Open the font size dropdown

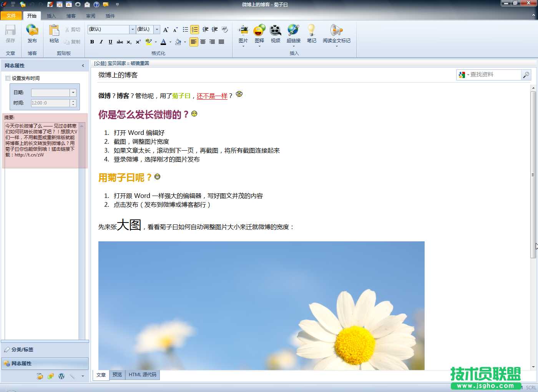157,30
